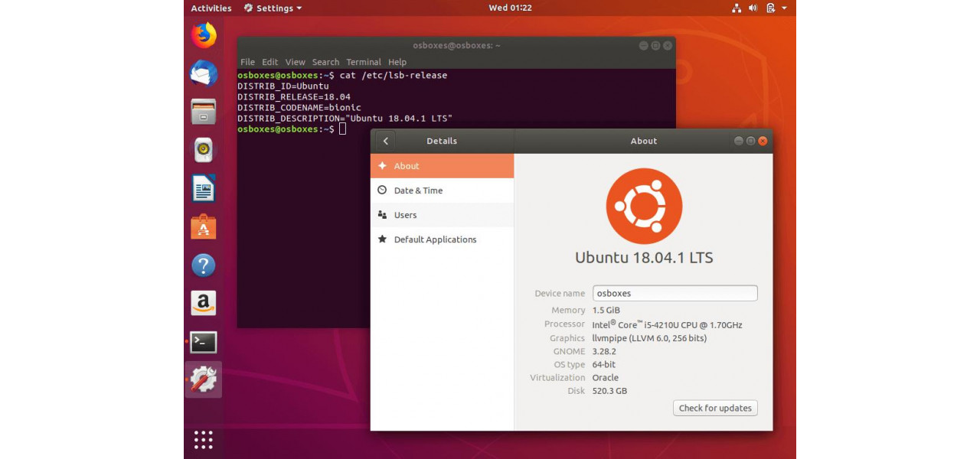Minimize the Terminal window
The image size is (980, 459).
[x=644, y=46]
